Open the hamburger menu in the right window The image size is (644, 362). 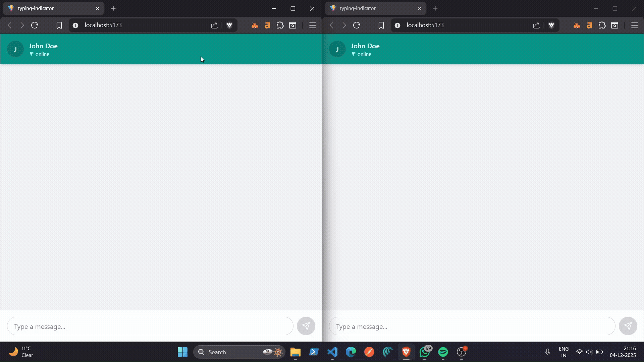click(x=635, y=25)
